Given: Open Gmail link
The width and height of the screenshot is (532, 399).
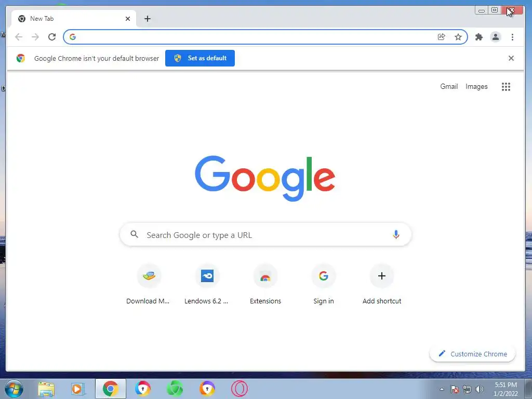Looking at the screenshot, I should pyautogui.click(x=449, y=87).
